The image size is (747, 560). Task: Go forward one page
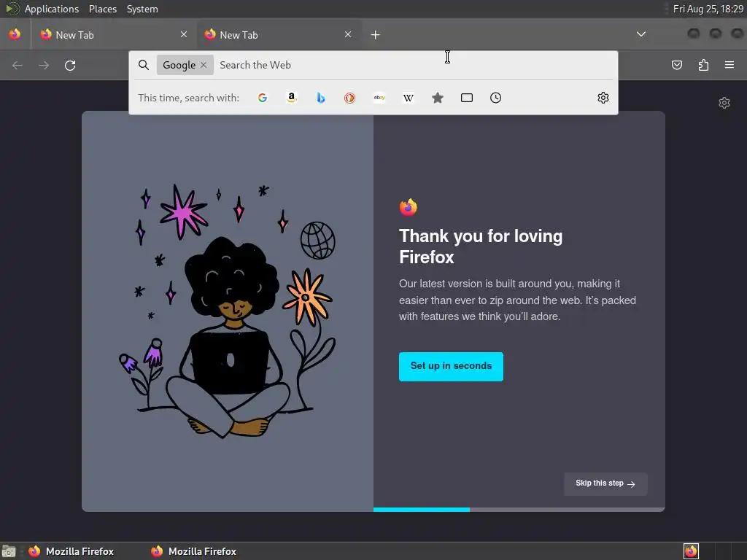44,65
